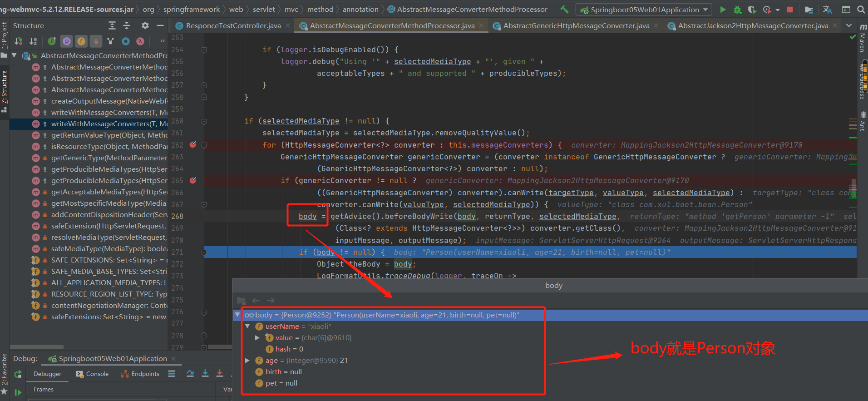The height and width of the screenshot is (401, 868).
Task: Toggle breakpoint on line 262
Action: [193, 145]
